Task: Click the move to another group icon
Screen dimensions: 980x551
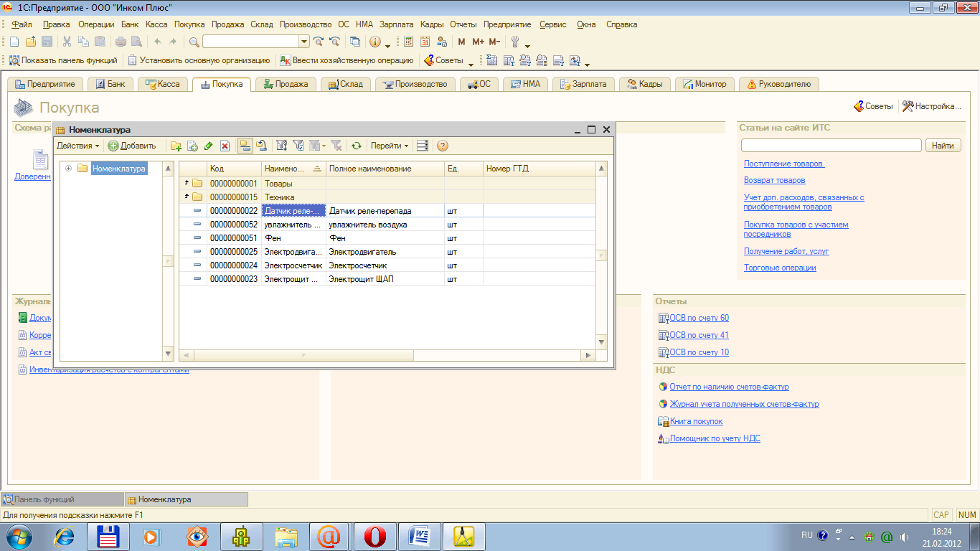Action: pos(262,146)
